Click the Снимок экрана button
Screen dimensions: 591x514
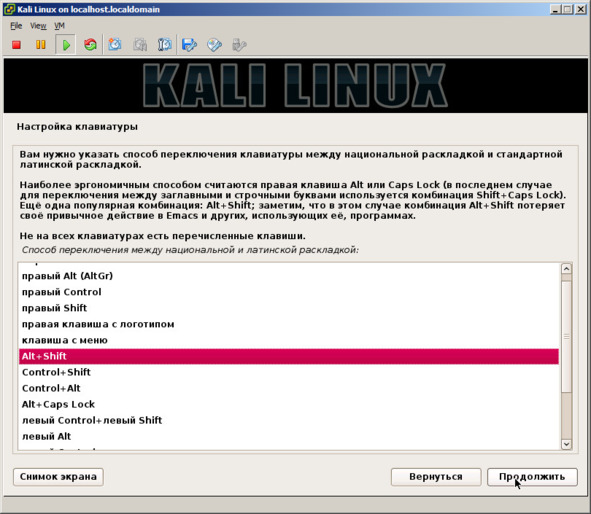(58, 477)
